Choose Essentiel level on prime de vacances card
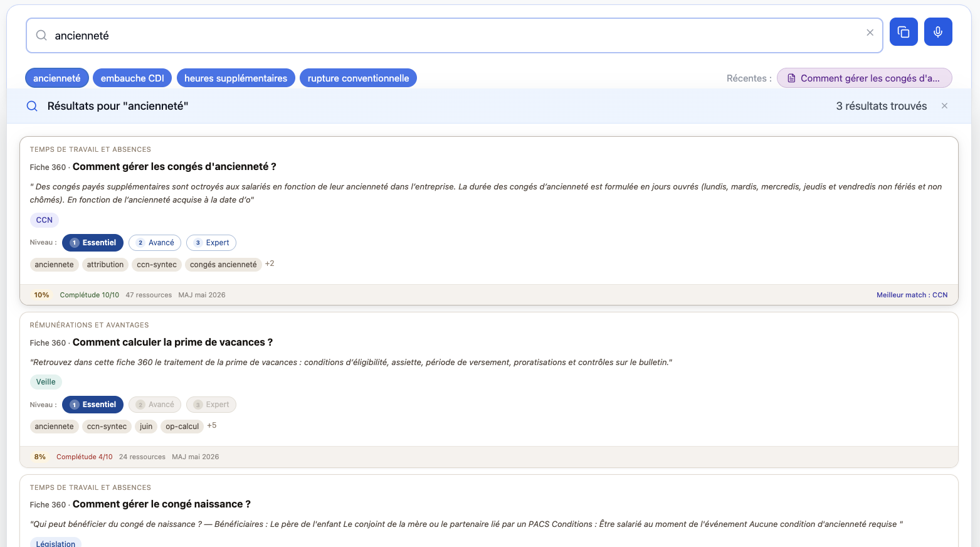 click(x=93, y=405)
